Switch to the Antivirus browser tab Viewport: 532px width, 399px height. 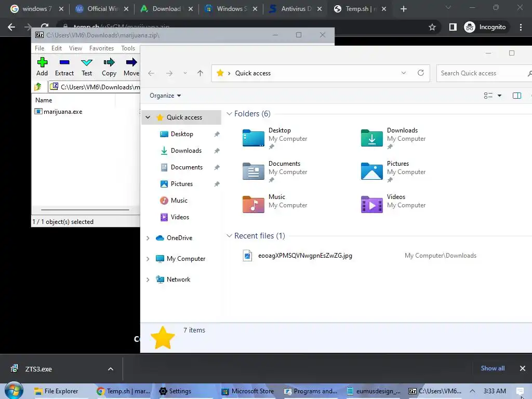click(x=295, y=9)
